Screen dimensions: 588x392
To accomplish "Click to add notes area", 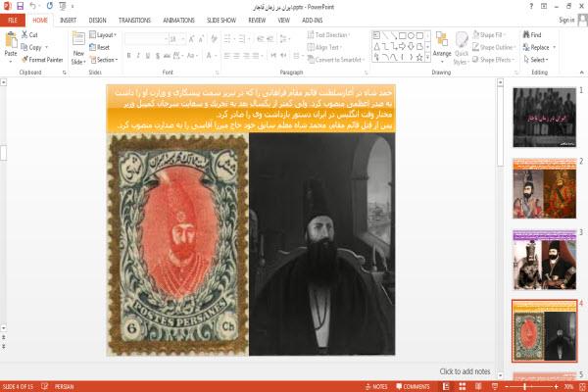I will (465, 371).
